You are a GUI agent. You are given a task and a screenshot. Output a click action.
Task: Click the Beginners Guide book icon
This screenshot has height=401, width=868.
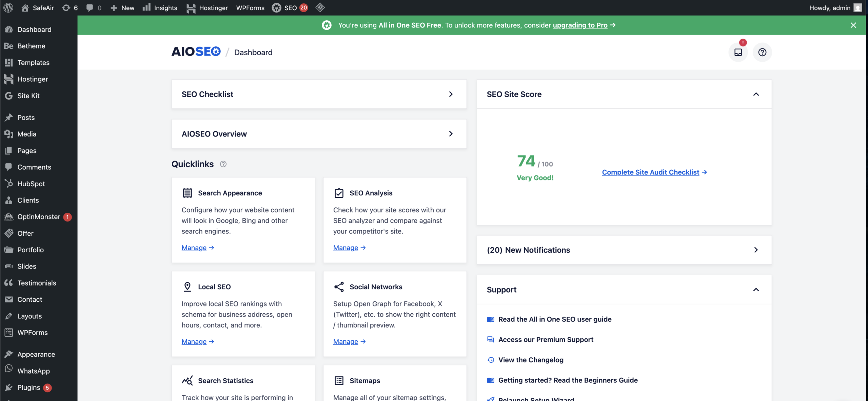(491, 380)
